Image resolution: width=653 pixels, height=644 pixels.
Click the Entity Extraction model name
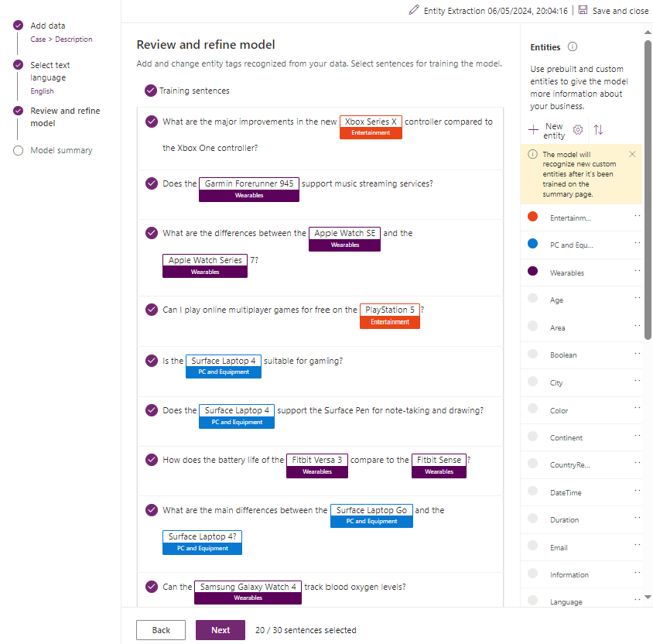pos(496,11)
